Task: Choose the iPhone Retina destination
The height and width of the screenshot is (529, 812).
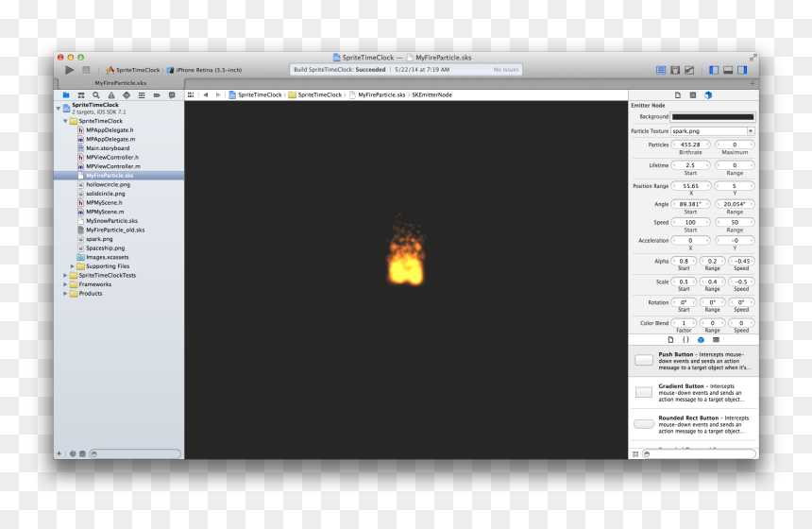Action: (205, 70)
